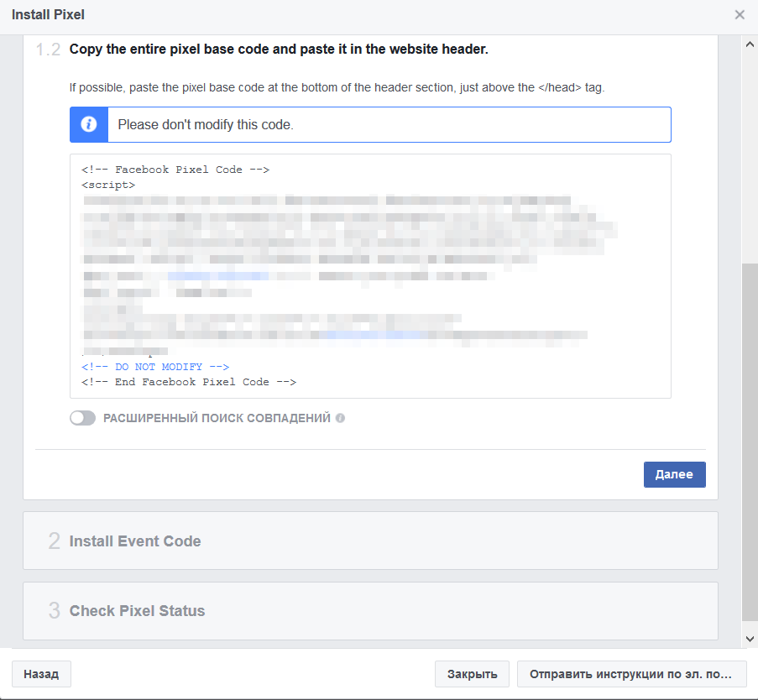Click the step 3 number icon
Viewport: 758px width, 700px height.
point(54,610)
